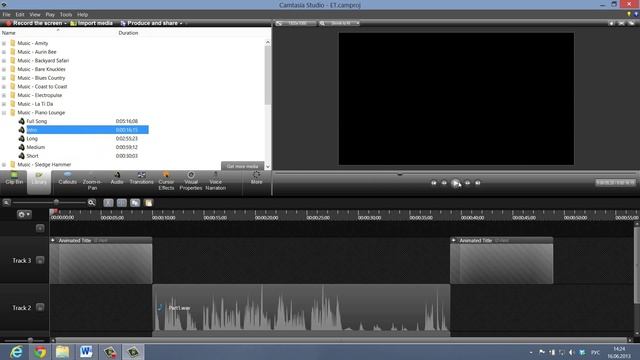
Task: Select the Full Song audio item
Action: (37, 121)
